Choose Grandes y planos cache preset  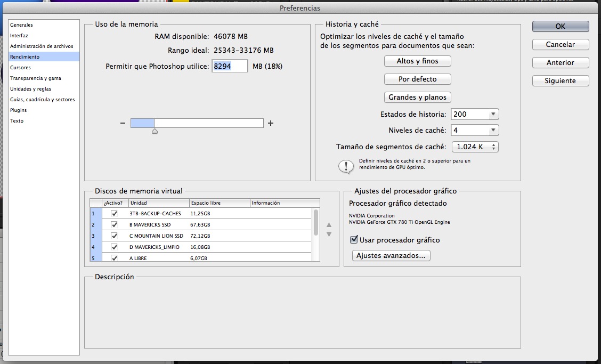pyautogui.click(x=417, y=97)
